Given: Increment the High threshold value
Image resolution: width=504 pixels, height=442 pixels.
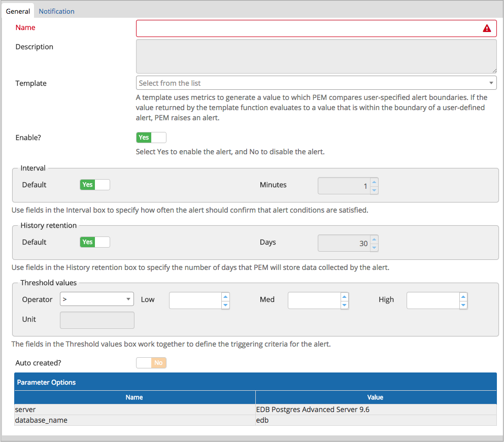Looking at the screenshot, I should point(463,296).
